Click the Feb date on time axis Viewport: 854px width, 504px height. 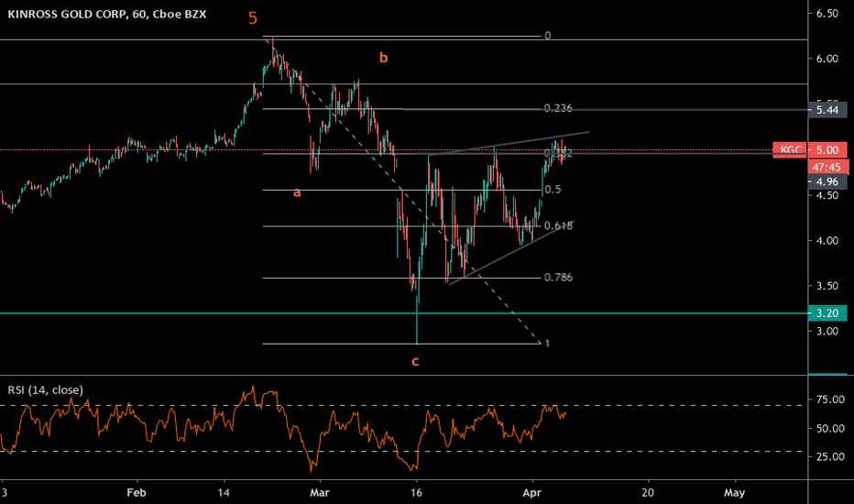coord(137,493)
